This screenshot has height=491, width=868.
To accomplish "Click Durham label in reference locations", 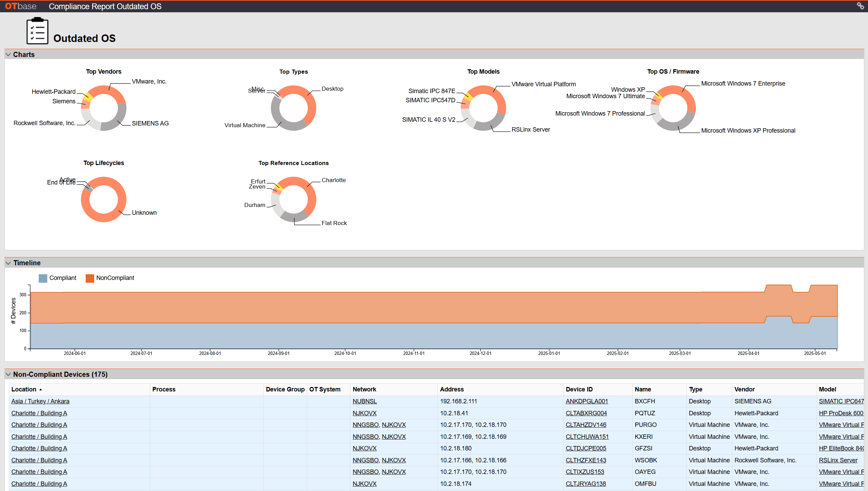I will point(255,205).
